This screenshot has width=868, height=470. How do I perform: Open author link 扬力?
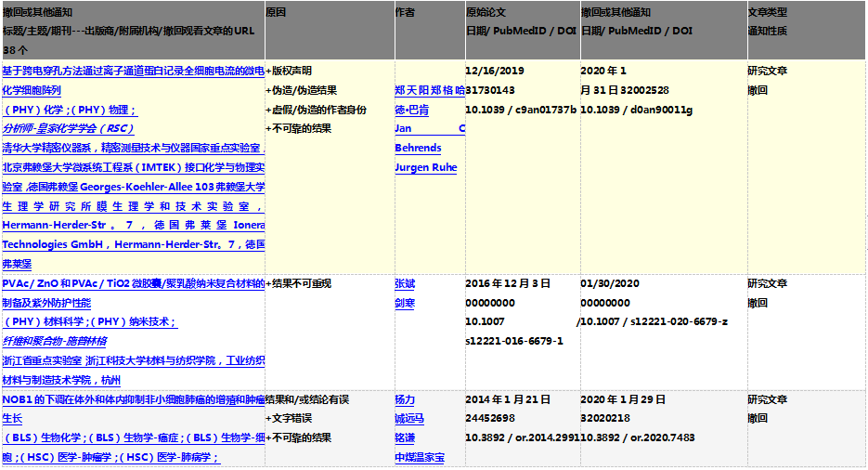click(405, 399)
